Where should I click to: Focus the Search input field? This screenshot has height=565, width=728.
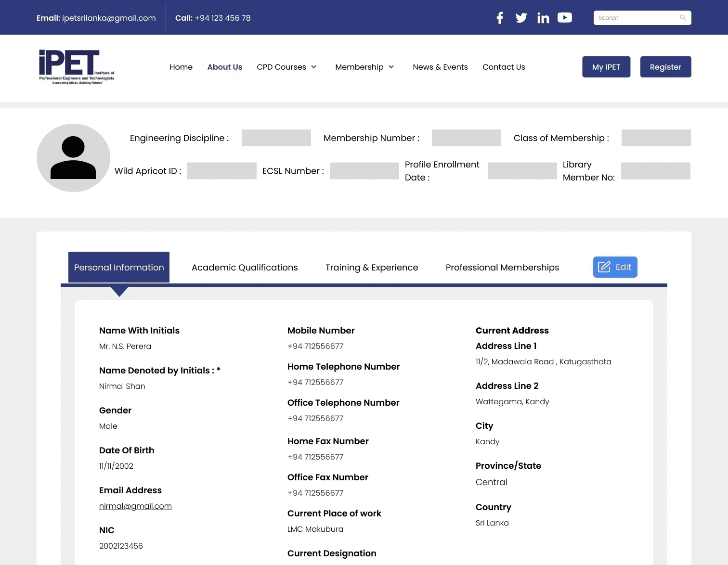point(642,18)
